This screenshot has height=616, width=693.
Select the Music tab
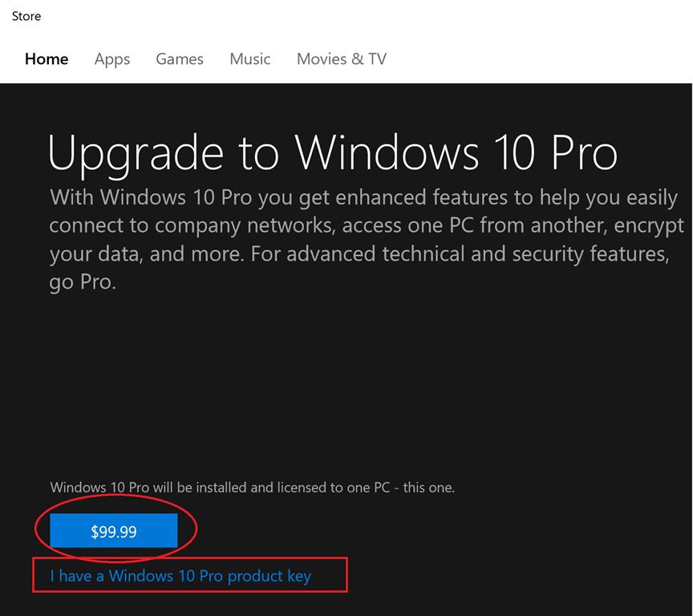tap(250, 59)
